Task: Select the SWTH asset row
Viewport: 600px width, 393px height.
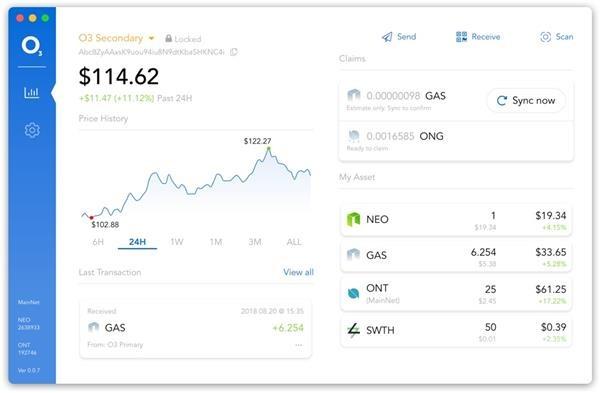Action: pos(456,331)
